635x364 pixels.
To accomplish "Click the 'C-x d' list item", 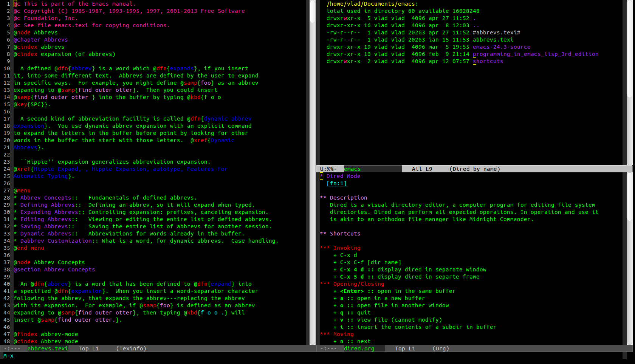I will click(x=345, y=255).
